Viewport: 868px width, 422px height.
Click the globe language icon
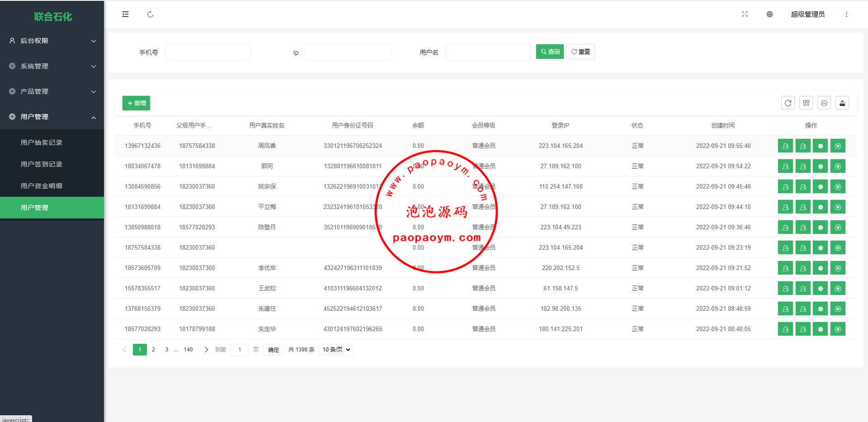click(x=769, y=14)
